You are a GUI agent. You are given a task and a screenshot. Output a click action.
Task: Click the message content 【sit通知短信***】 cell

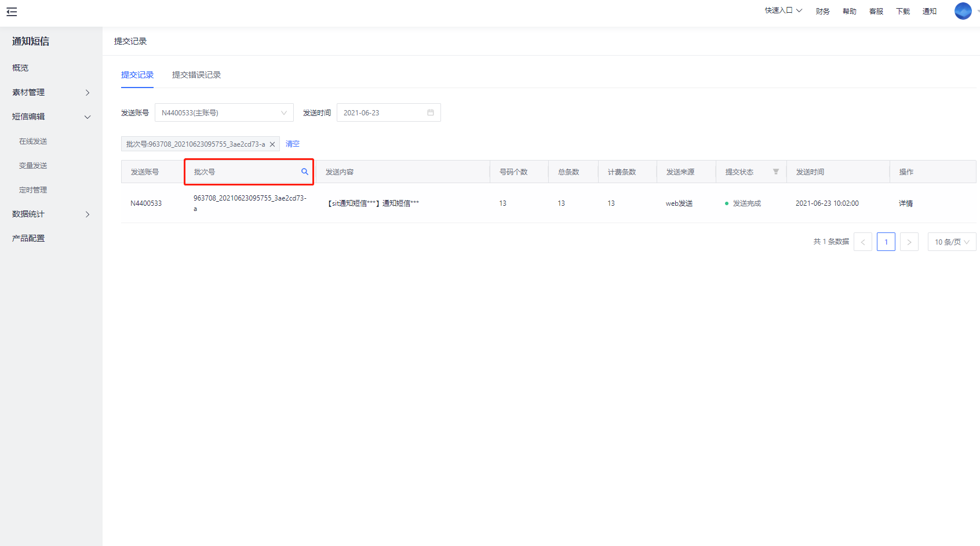coord(373,203)
